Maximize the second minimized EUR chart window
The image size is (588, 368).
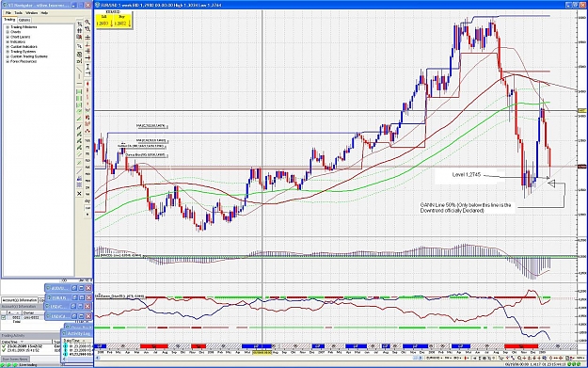(81, 297)
